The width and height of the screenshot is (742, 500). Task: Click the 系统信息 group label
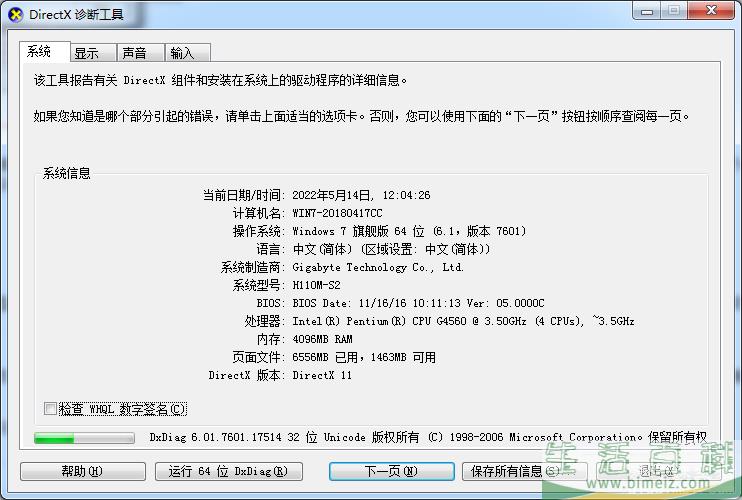pyautogui.click(x=67, y=173)
